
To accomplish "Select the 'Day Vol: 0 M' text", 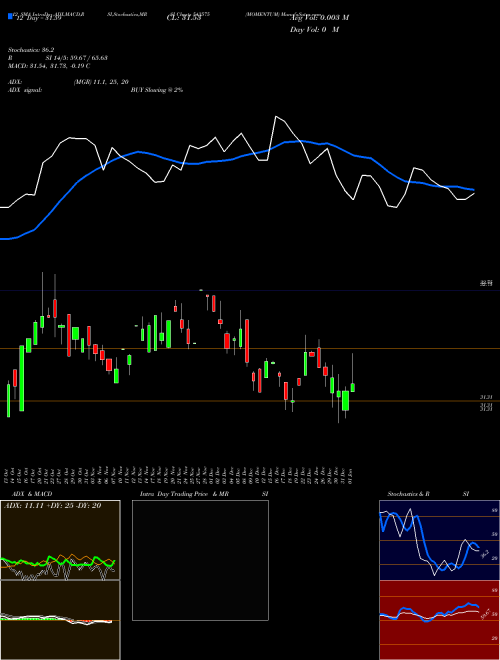I will point(314,30).
